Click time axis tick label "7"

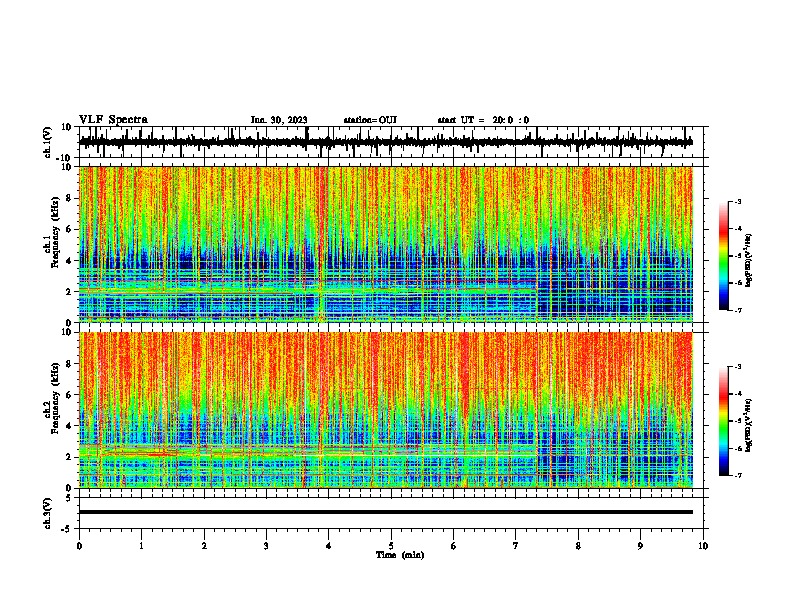click(516, 546)
